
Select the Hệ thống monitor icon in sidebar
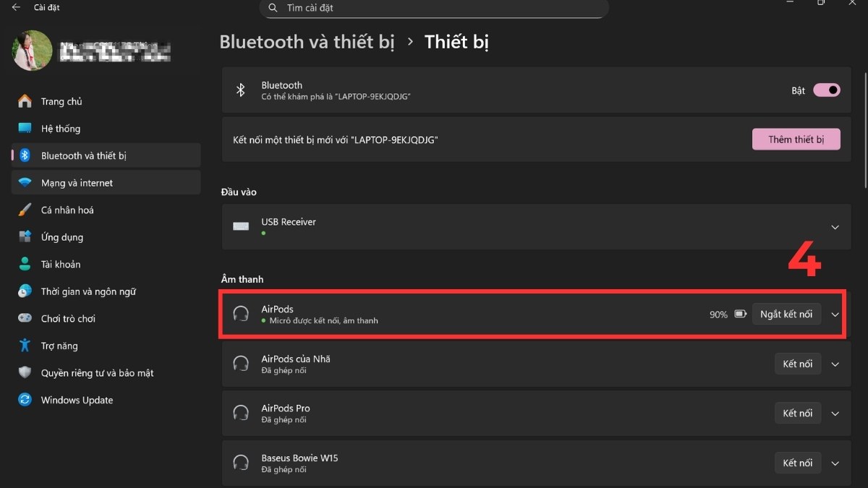tap(24, 128)
